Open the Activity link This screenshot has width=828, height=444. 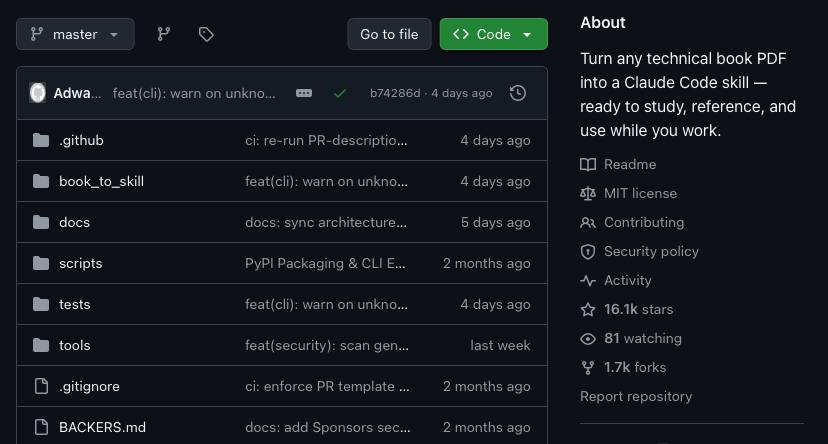(627, 281)
